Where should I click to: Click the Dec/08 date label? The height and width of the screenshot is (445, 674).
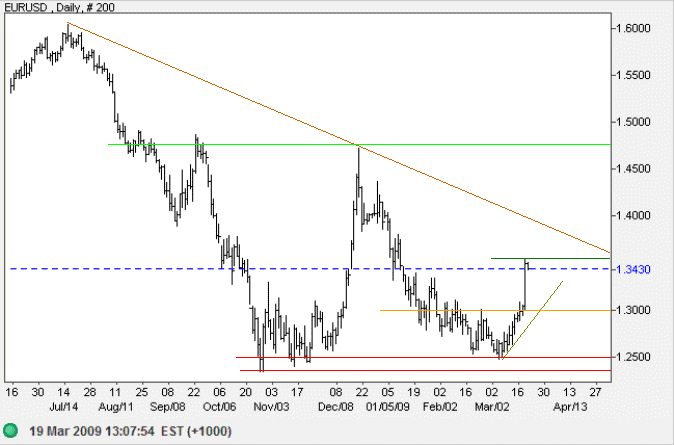(x=336, y=406)
